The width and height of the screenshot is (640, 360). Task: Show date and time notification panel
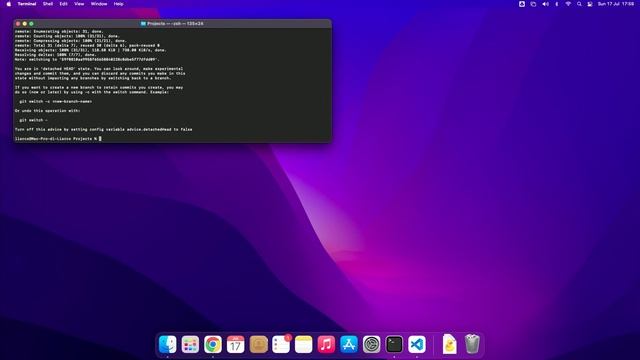[616, 4]
